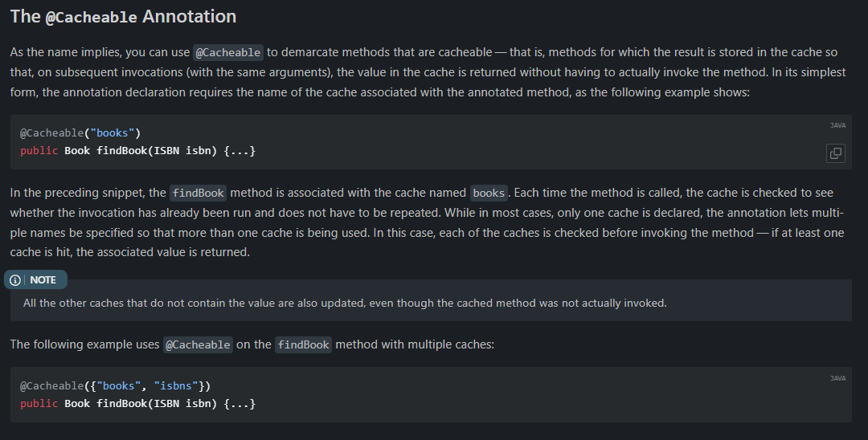The width and height of the screenshot is (868, 440).
Task: Click the JAVA label on first code block
Action: pos(837,125)
